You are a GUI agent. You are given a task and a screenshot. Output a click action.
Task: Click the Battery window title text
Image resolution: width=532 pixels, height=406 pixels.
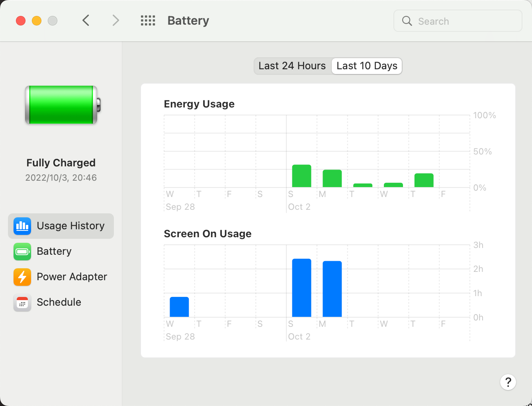tap(188, 21)
